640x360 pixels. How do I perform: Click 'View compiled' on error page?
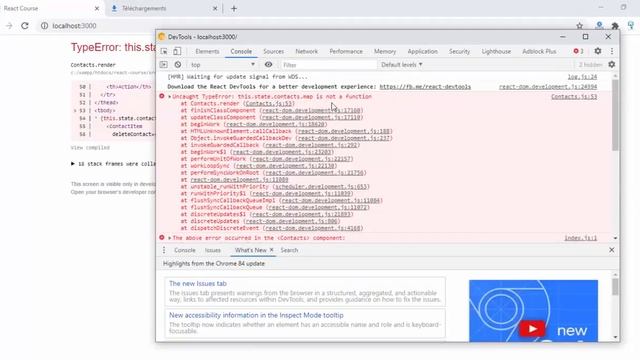90,148
